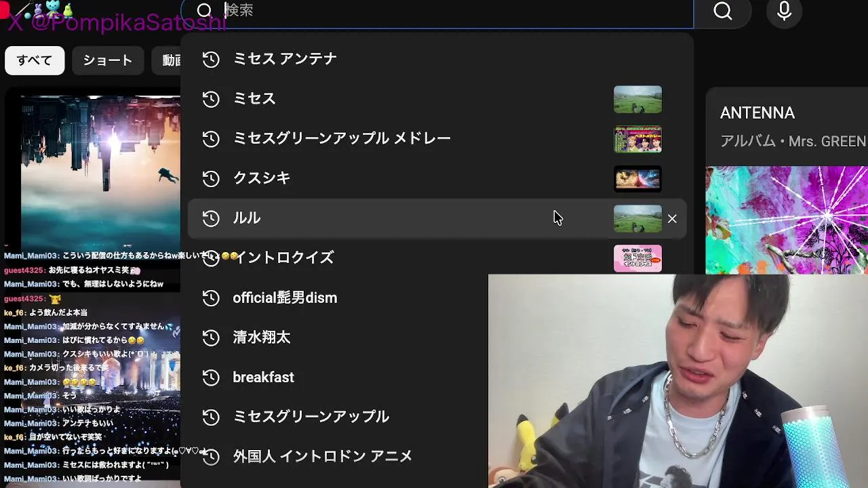This screenshot has width=868, height=488.
Task: Open the upside-down city video thumbnail
Action: (x=100, y=169)
